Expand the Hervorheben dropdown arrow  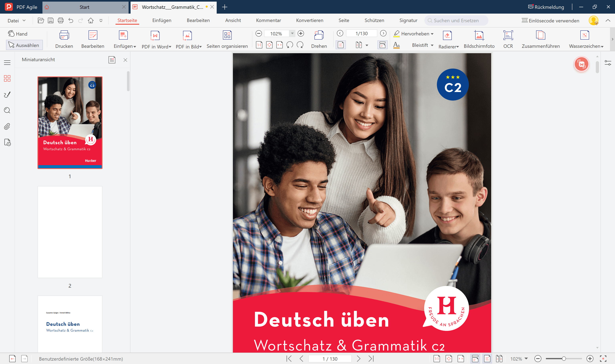point(432,34)
